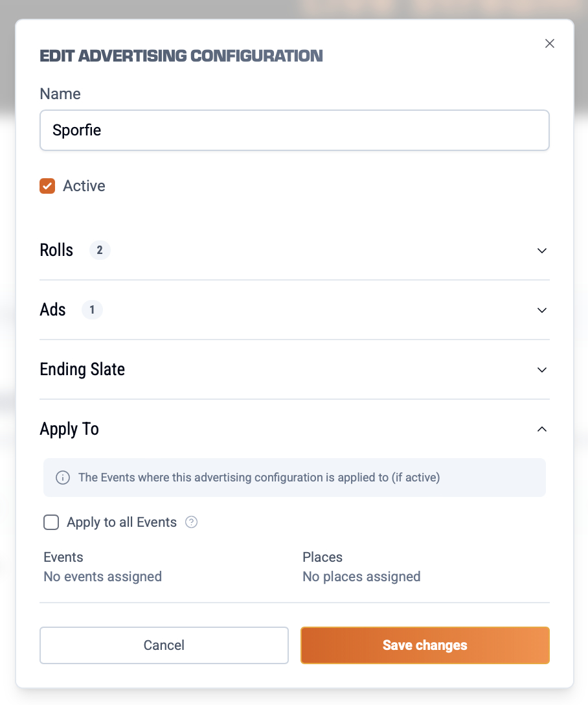Viewport: 588px width, 705px height.
Task: Click the No events assigned text
Action: tap(102, 577)
